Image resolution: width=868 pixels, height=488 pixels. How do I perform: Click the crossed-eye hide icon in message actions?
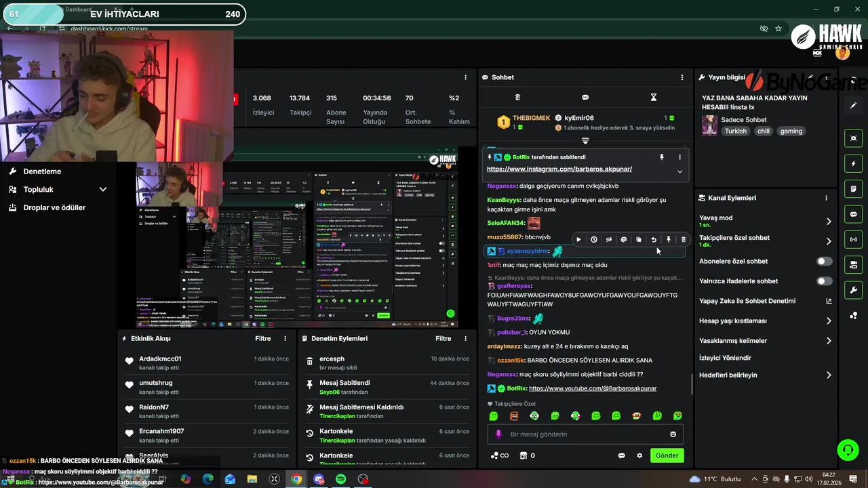pyautogui.click(x=609, y=239)
